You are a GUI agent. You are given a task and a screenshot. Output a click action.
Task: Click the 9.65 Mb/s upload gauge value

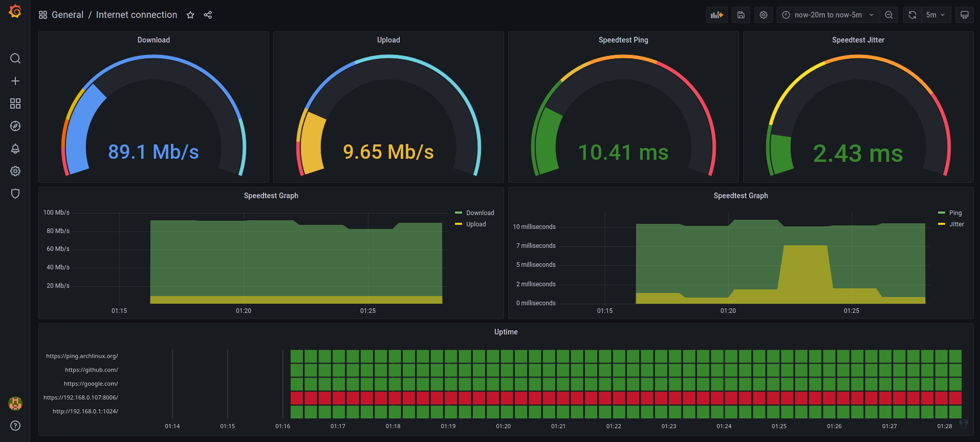tap(388, 152)
